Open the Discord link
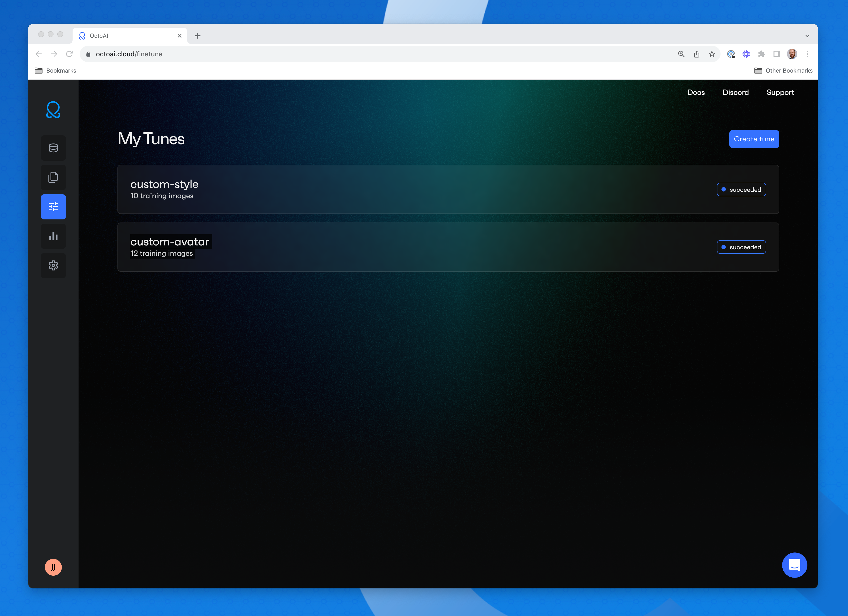 point(735,92)
